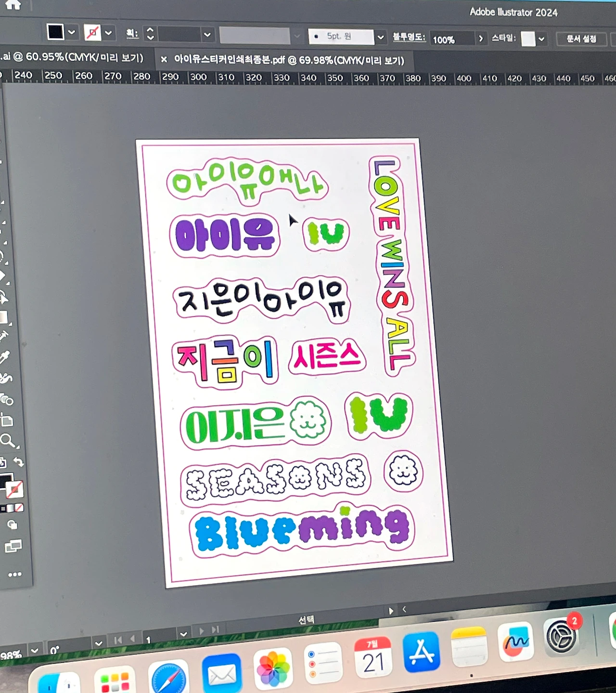
Task: Open the 5pt. 원 brush dropdown
Action: [381, 37]
